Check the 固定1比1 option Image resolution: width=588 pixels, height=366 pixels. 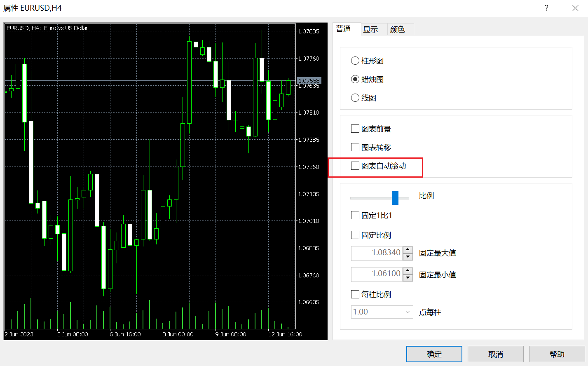click(x=355, y=216)
